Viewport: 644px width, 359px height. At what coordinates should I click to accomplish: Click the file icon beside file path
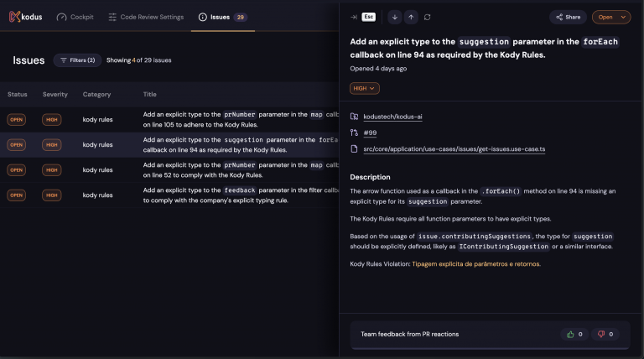(354, 149)
